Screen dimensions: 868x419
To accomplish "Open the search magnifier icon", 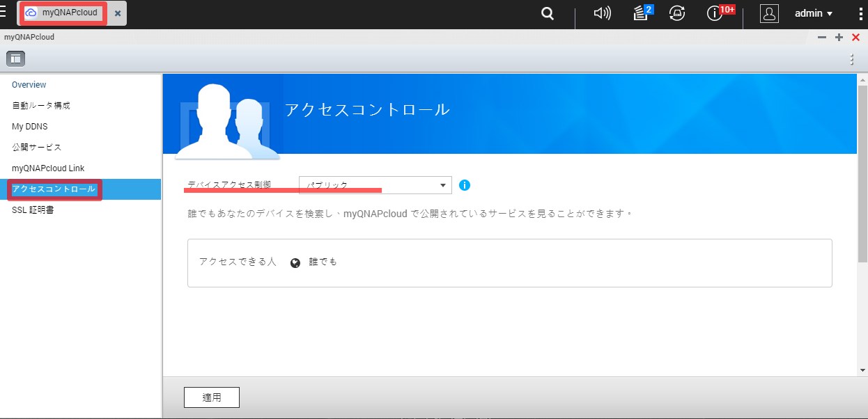I will pos(548,13).
